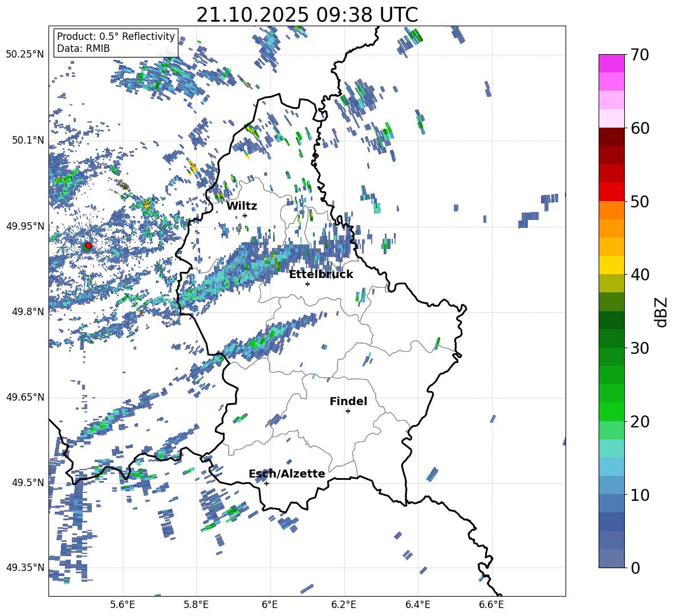The width and height of the screenshot is (675, 616).
Task: Click the 49.5°N latitude label
Action: coord(28,483)
